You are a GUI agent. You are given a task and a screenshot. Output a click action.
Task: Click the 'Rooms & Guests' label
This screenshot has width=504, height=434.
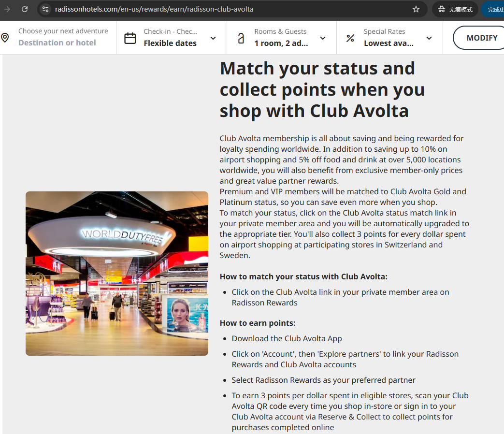click(x=280, y=31)
